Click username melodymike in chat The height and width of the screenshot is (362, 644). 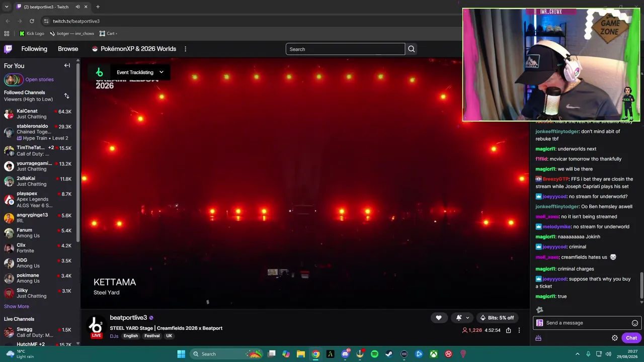coord(556,227)
